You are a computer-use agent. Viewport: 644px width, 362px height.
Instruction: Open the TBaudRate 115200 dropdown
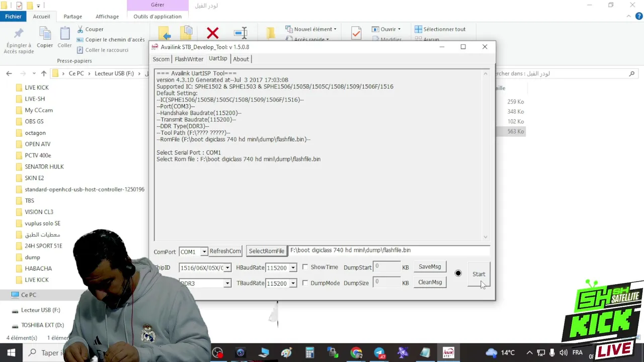pos(293,284)
